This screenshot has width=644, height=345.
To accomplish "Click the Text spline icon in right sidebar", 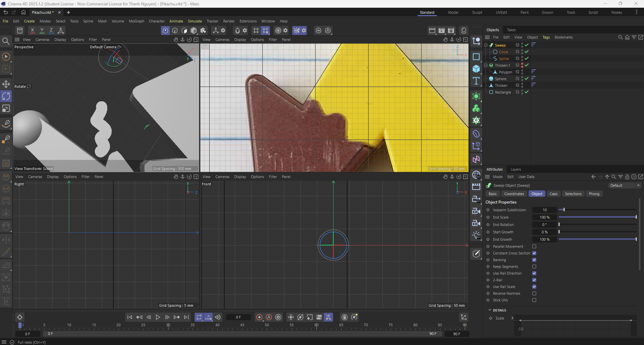I will tap(476, 80).
